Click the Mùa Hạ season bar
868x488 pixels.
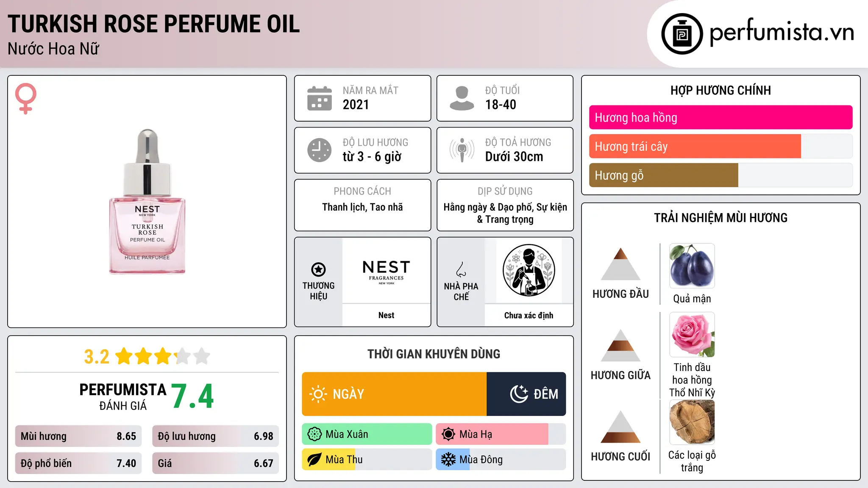coord(501,434)
